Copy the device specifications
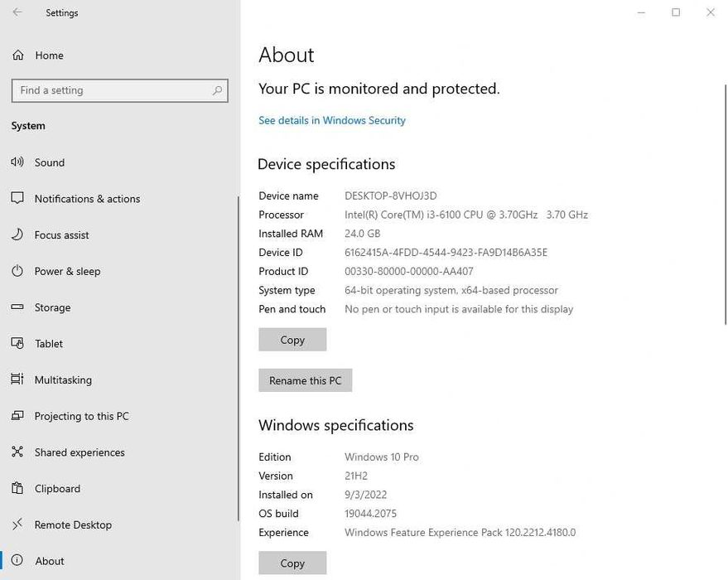 click(x=292, y=340)
